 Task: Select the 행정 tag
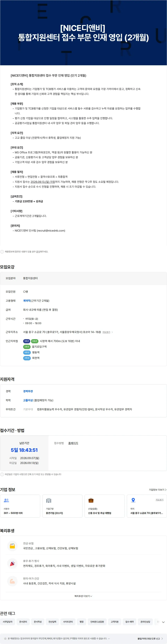[x=82, y=622]
